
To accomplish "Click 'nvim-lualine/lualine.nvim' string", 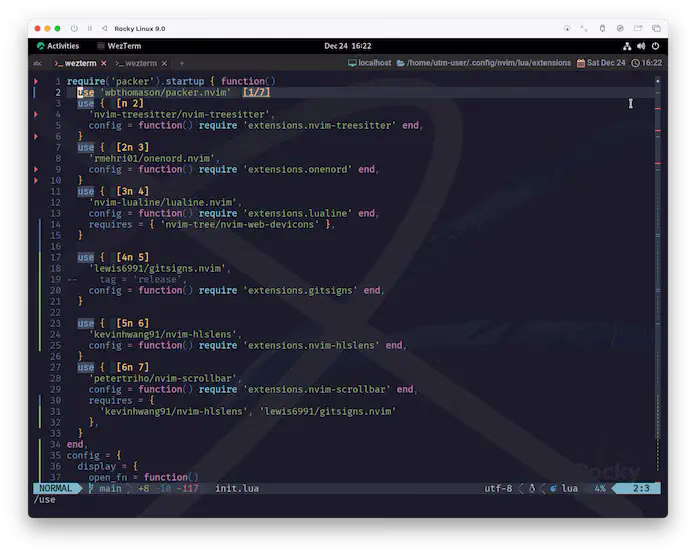I will tap(162, 202).
